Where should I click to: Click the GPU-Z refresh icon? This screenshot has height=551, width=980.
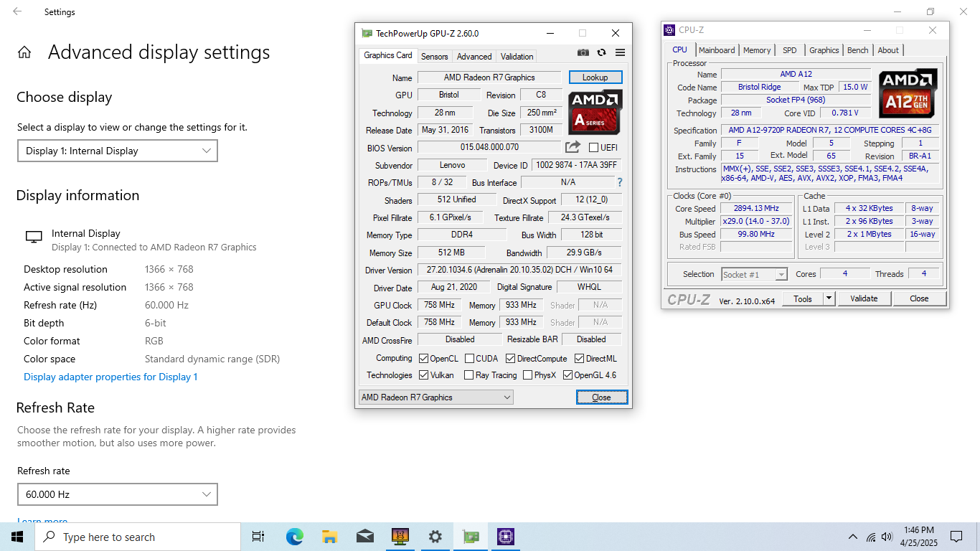[601, 52]
